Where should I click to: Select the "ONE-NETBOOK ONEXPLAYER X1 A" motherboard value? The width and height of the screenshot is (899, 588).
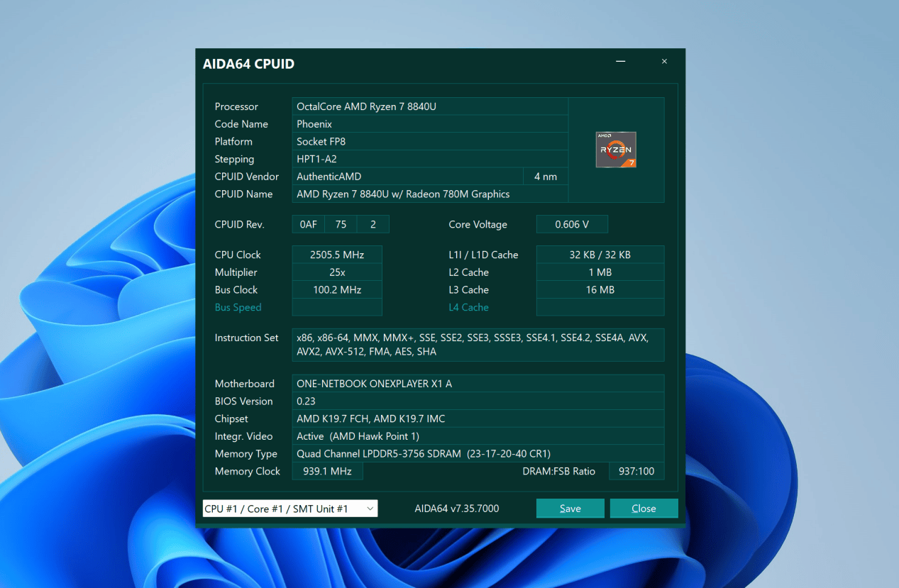coord(478,384)
